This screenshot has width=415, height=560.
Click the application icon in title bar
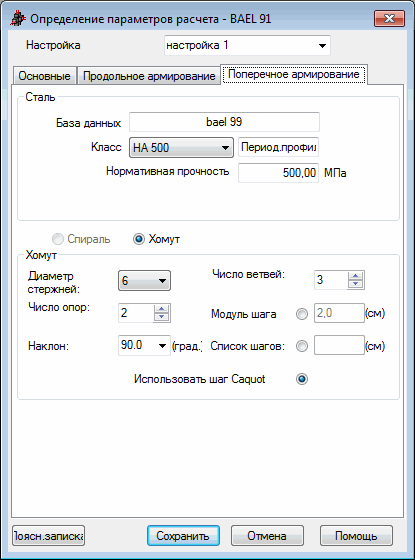coord(18,18)
